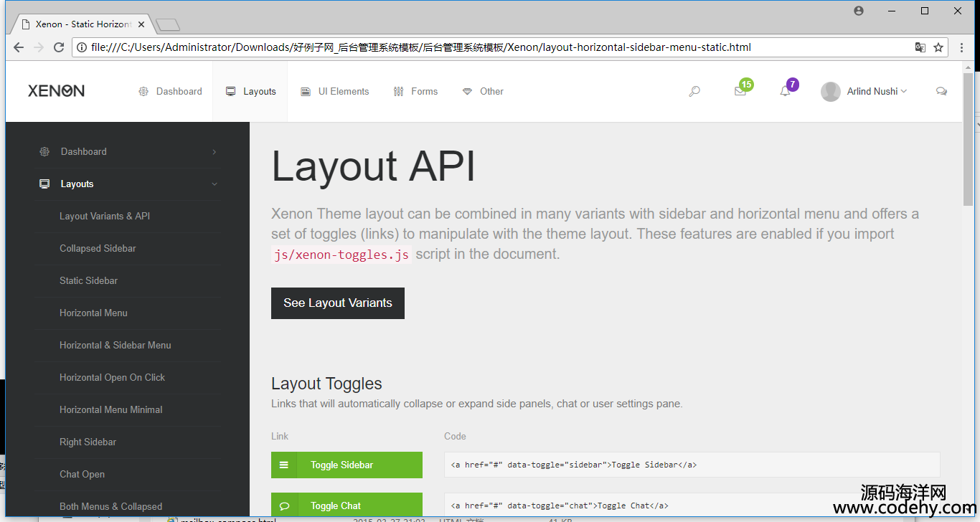
Task: Select Chat Open menu item
Action: click(x=82, y=475)
